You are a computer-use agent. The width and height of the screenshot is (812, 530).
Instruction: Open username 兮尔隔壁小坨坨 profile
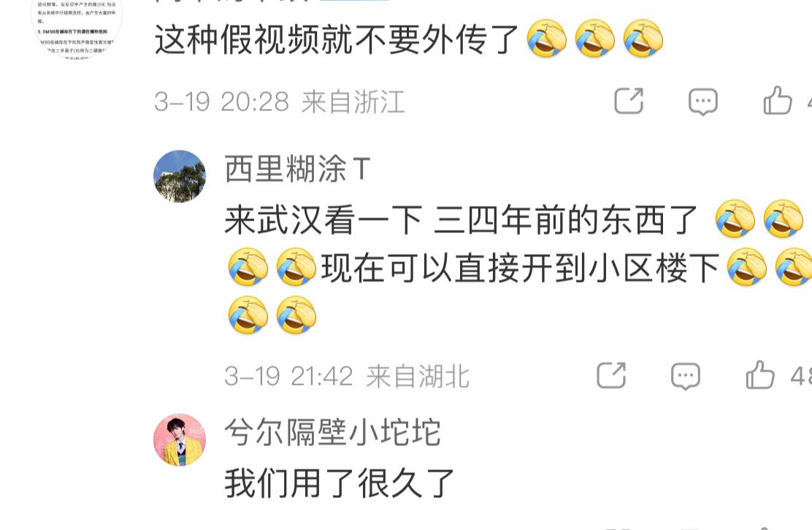332,431
